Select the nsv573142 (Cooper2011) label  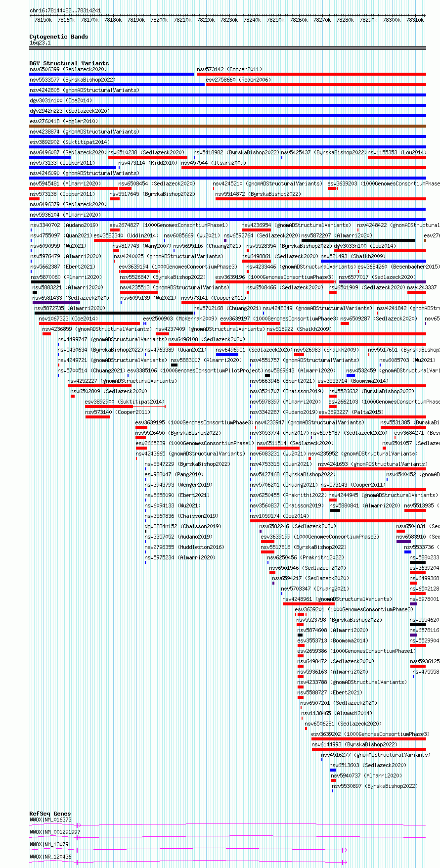[x=229, y=69]
